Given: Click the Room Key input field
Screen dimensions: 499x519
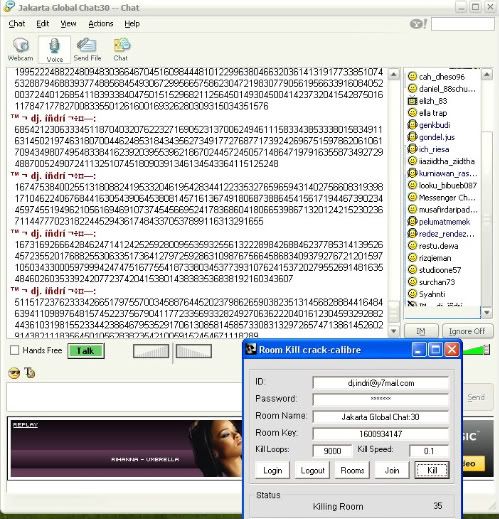Looking at the screenshot, I should [x=380, y=434].
